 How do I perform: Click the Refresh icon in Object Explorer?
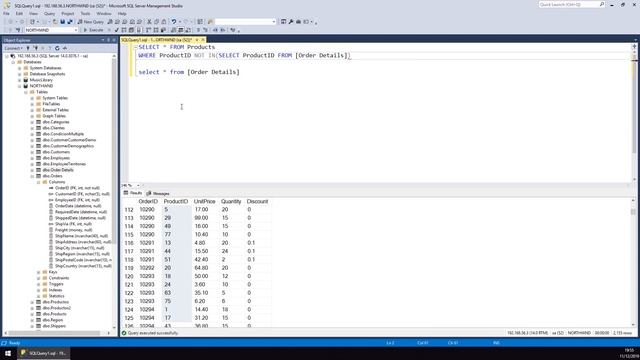57,48
